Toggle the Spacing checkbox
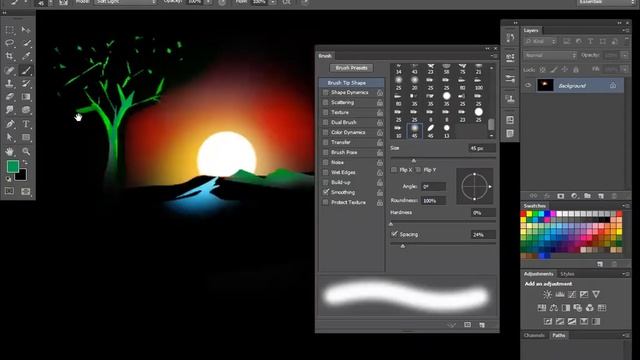 394,234
